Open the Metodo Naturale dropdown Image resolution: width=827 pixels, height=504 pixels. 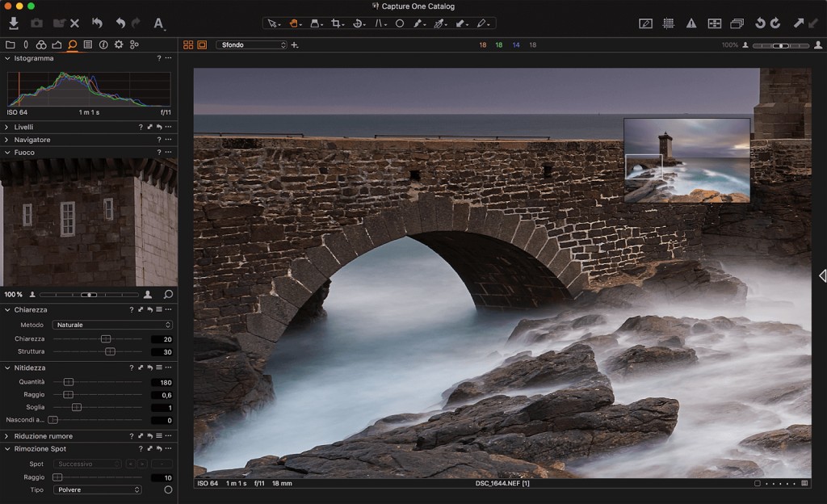112,325
